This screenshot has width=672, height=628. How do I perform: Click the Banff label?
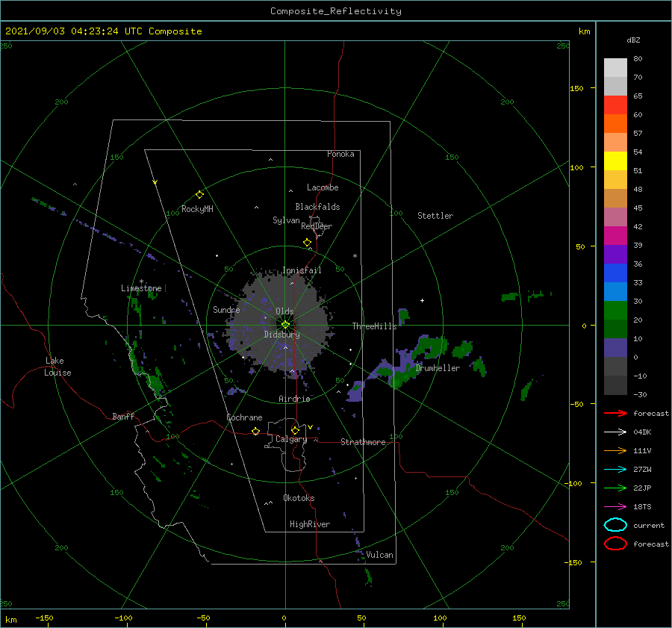tap(123, 416)
